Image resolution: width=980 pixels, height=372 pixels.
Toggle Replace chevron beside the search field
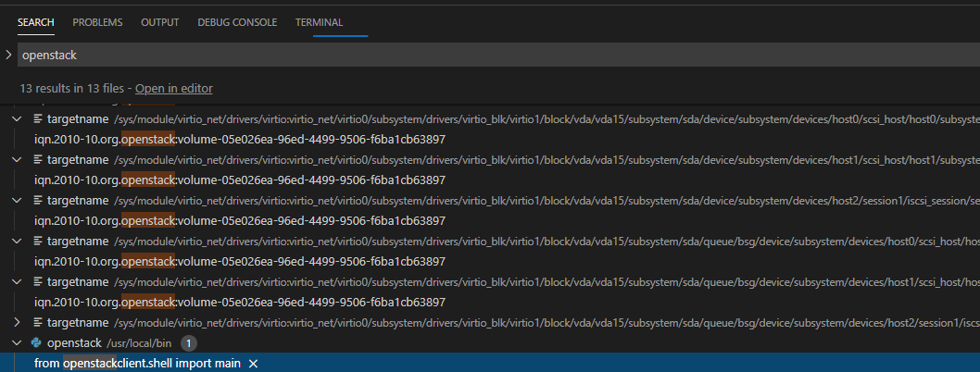[8, 55]
